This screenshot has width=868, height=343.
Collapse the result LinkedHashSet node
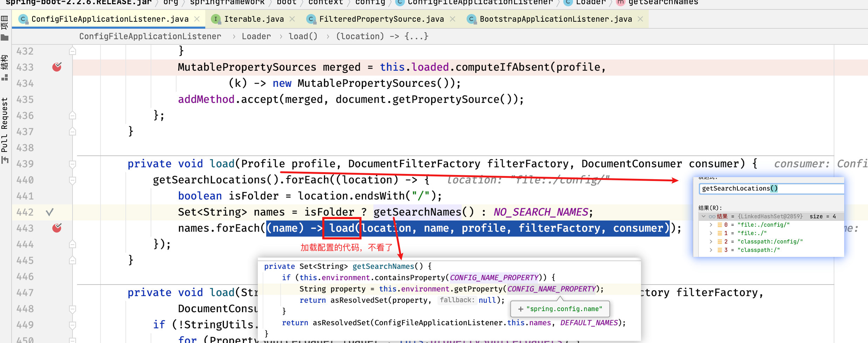tap(703, 216)
